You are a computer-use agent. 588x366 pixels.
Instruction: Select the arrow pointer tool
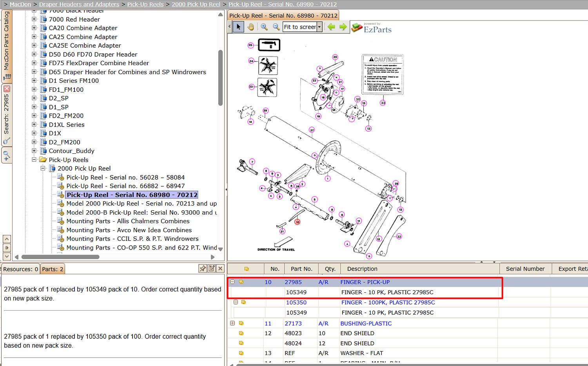click(x=238, y=27)
